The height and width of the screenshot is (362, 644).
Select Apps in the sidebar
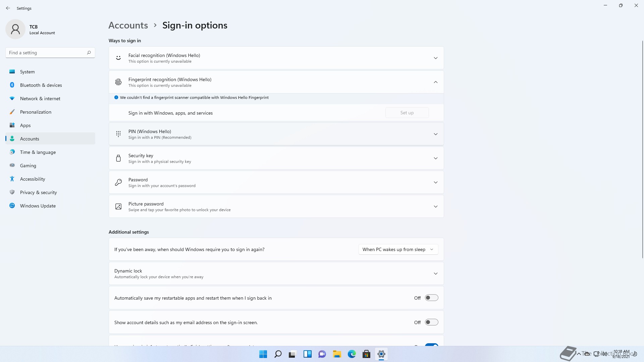click(50, 125)
